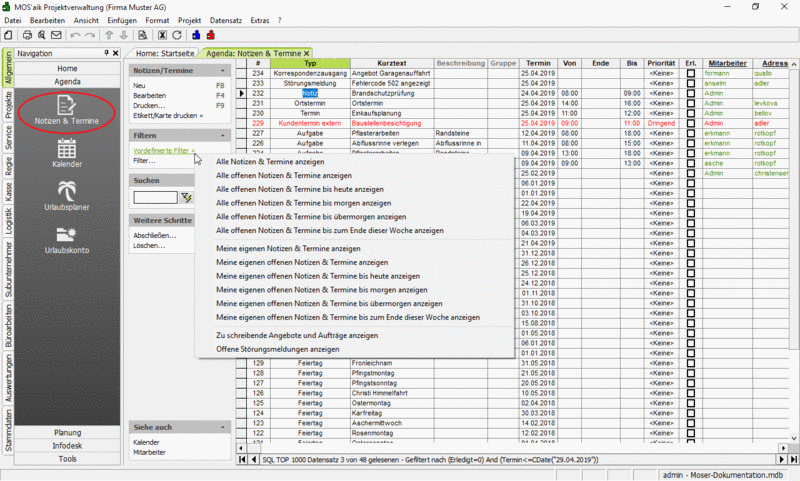Click the Mitarbeiter link under Siehe auch

pos(149,452)
